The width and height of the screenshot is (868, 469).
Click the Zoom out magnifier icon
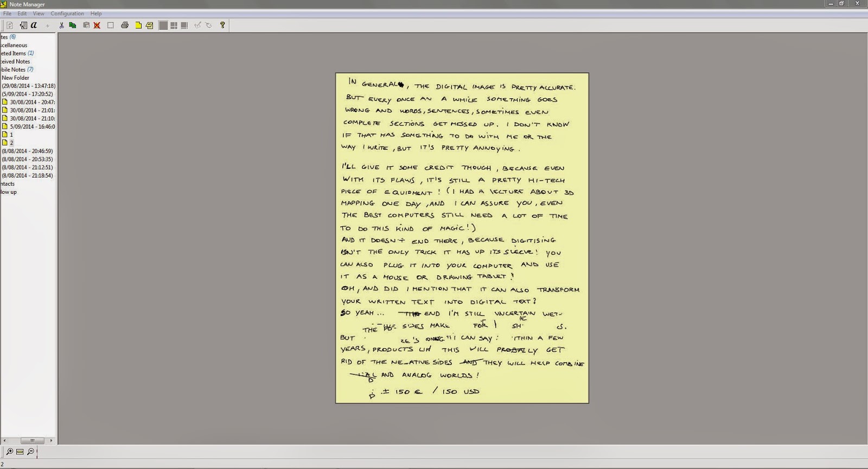31,451
